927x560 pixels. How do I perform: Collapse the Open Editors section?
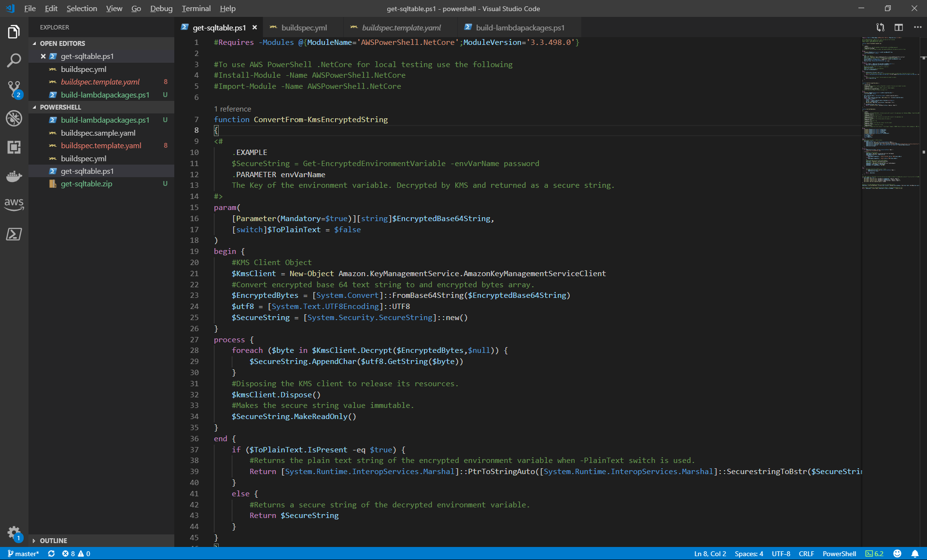[62, 43]
